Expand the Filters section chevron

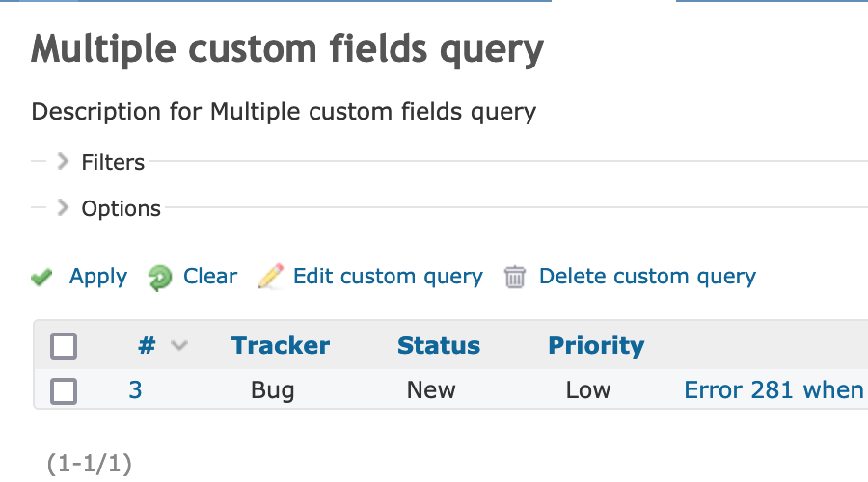pyautogui.click(x=63, y=162)
